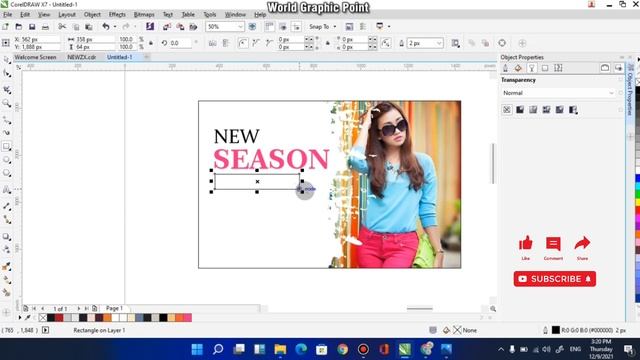Viewport: 640px width, 360px height.
Task: Select the Rectangle tool in toolbox
Action: (7, 147)
